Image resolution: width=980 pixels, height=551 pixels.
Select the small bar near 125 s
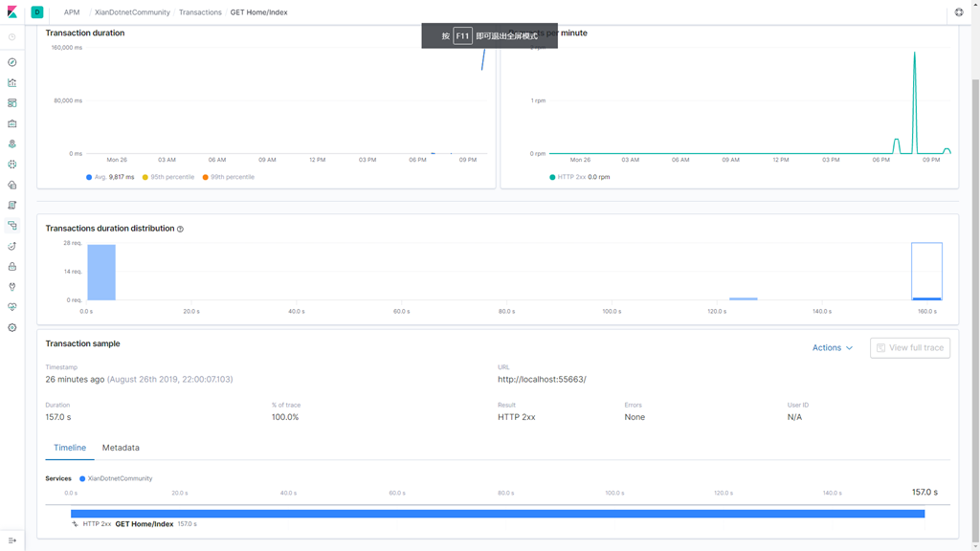pos(743,298)
